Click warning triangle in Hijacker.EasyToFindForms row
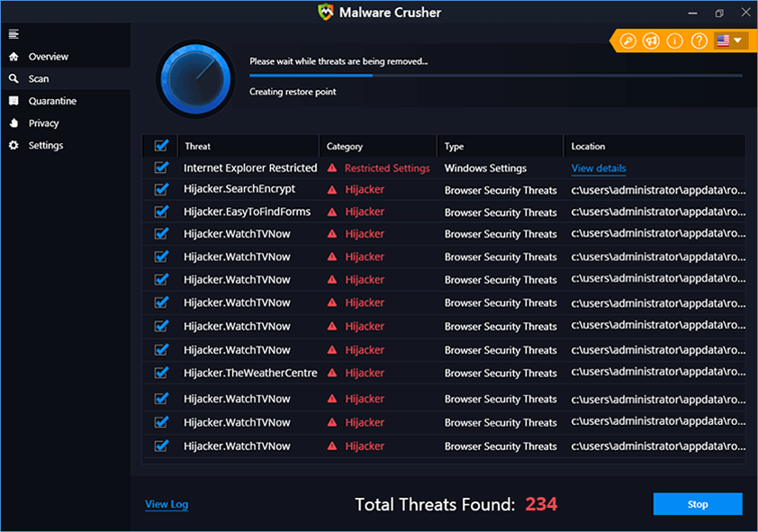Image resolution: width=758 pixels, height=532 pixels. 332,212
